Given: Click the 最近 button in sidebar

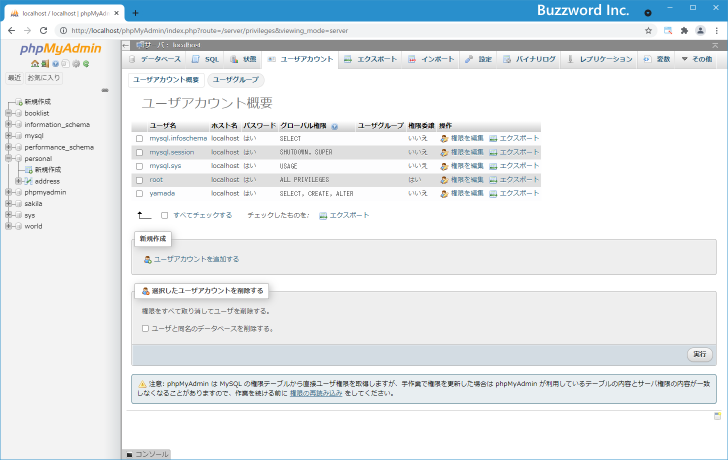Looking at the screenshot, I should pyautogui.click(x=14, y=78).
